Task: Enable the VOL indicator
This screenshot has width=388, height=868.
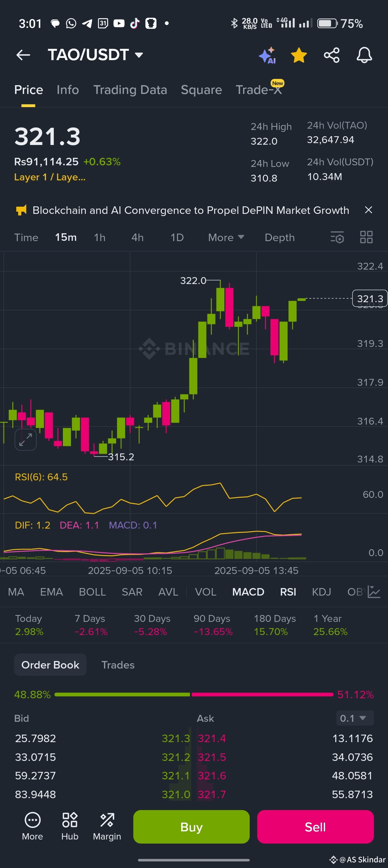Action: pos(206,592)
